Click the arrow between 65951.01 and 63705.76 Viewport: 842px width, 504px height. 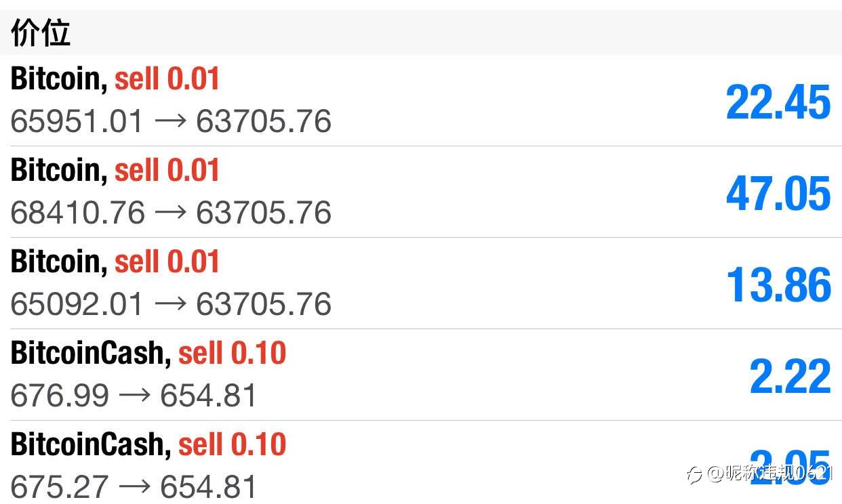coord(170,123)
